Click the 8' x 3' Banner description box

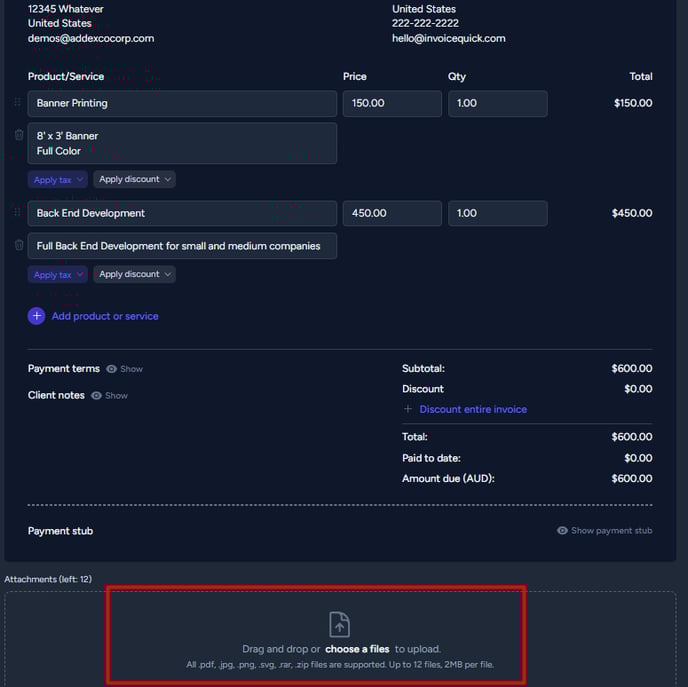click(182, 143)
